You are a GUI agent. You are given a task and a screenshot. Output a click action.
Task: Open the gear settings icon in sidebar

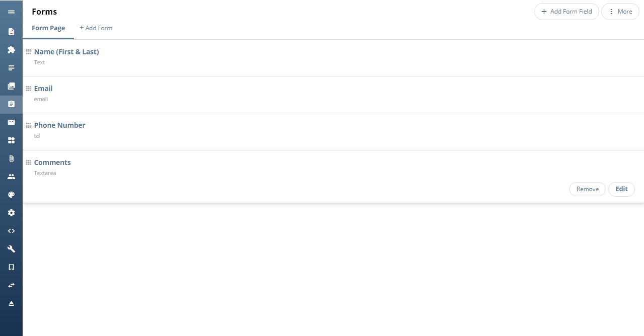[x=11, y=213]
